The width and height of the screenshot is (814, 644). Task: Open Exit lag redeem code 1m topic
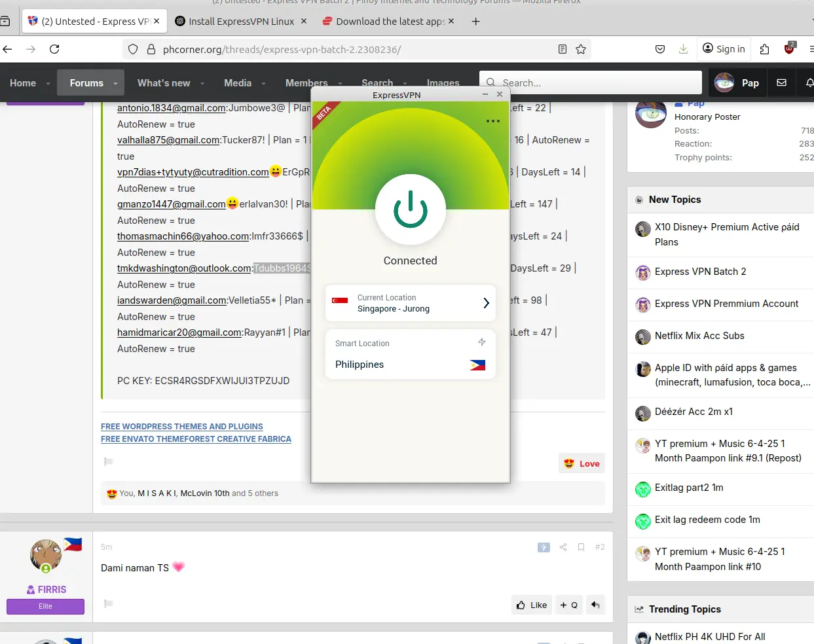707,520
